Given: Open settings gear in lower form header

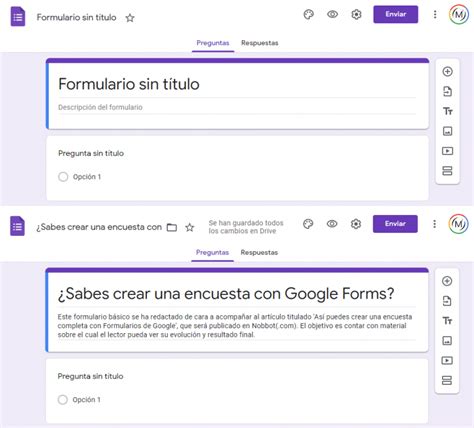Looking at the screenshot, I should point(356,224).
